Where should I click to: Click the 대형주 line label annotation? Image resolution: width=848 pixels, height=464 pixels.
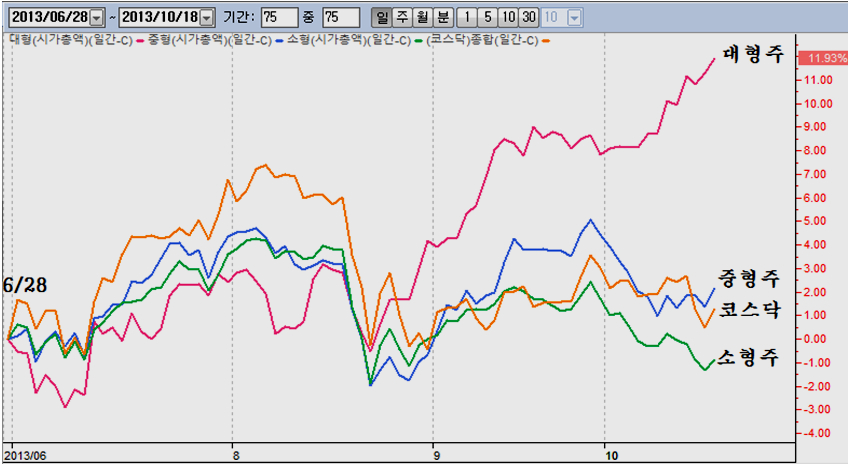[x=753, y=54]
